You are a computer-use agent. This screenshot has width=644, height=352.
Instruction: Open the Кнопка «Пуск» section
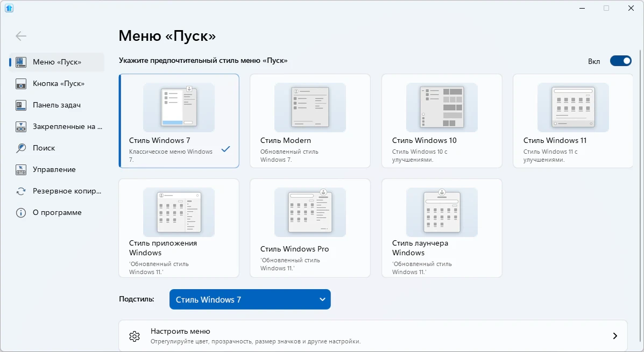coord(57,84)
